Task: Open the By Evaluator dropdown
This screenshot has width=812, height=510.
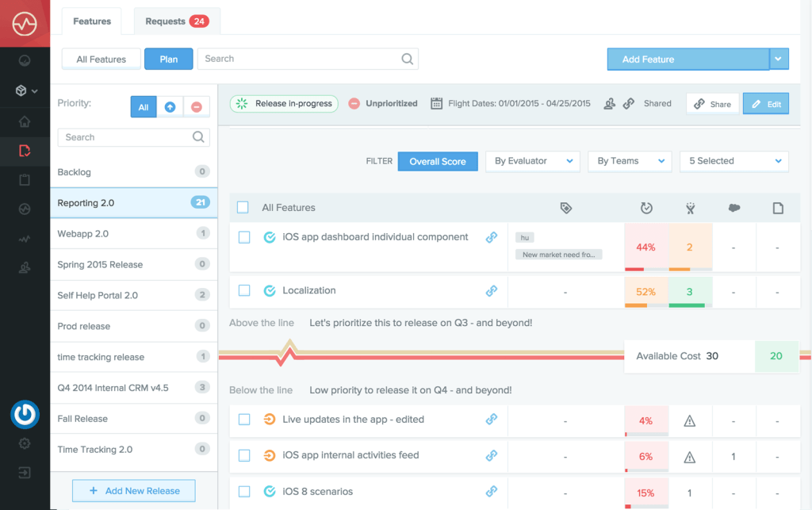Action: (533, 161)
